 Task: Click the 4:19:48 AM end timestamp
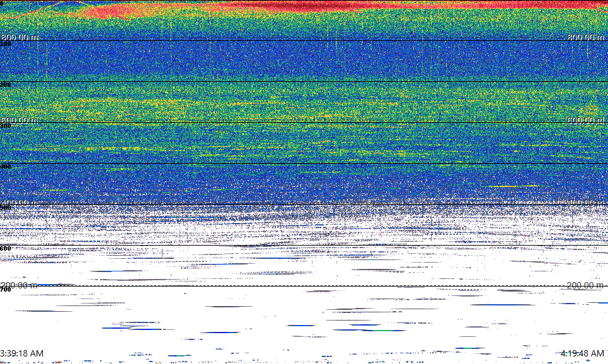pyautogui.click(x=582, y=353)
